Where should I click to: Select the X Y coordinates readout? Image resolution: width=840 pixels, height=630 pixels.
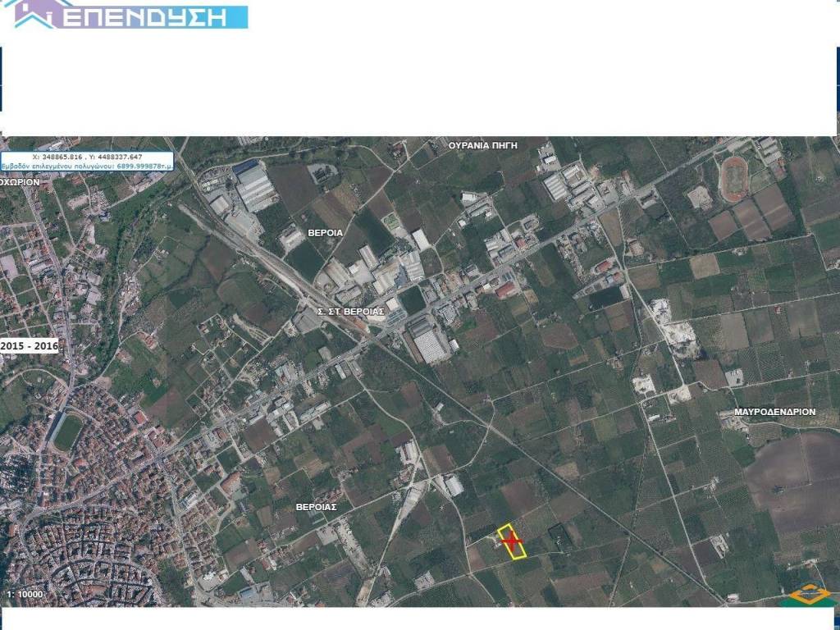[87, 157]
